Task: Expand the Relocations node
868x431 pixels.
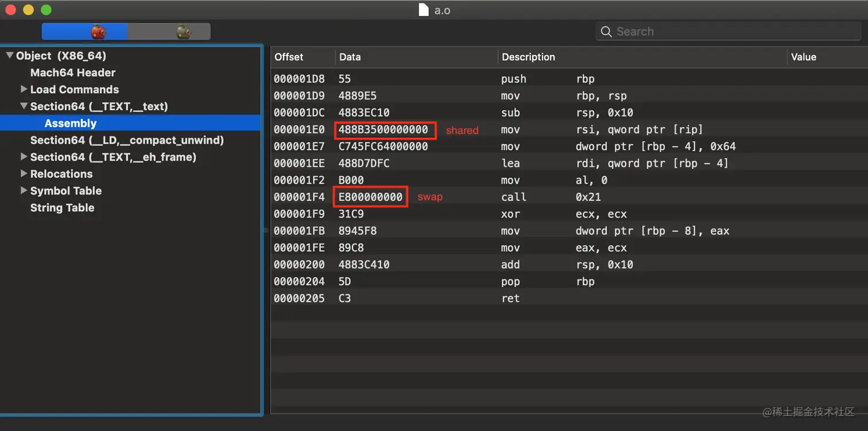Action: click(24, 174)
